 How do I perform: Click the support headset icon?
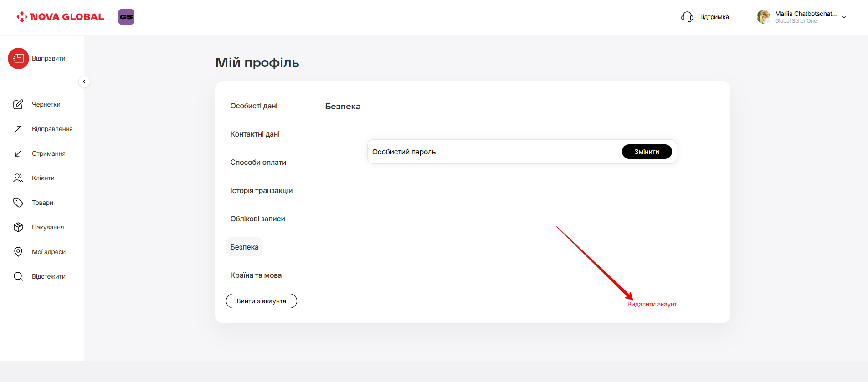click(687, 17)
